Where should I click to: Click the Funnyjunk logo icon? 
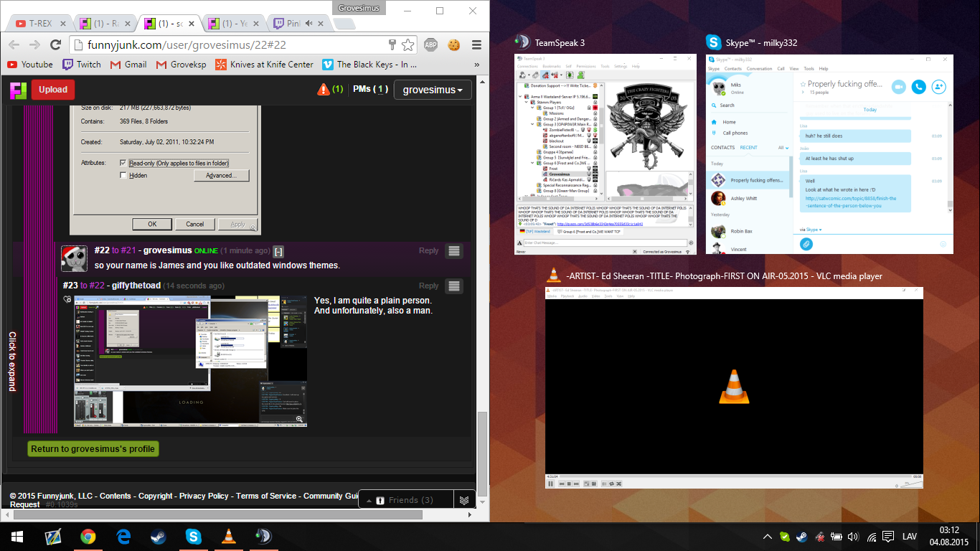tap(18, 90)
